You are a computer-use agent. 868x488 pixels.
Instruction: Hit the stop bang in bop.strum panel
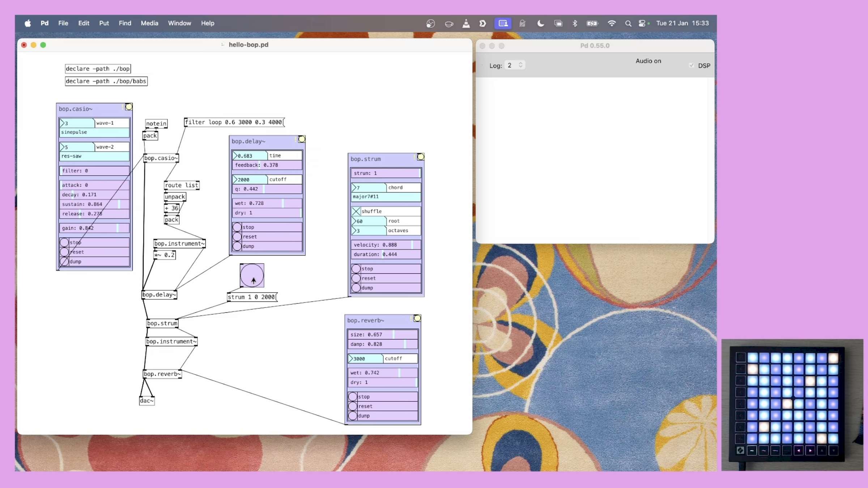356,269
